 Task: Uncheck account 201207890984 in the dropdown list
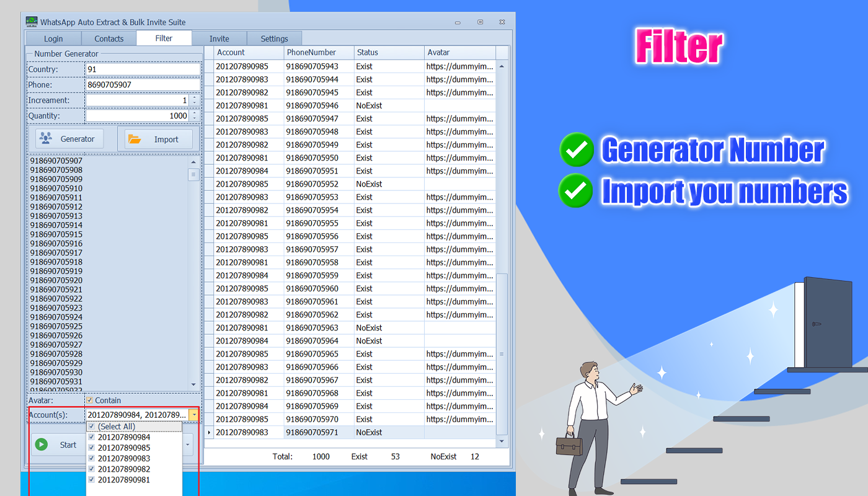click(92, 437)
